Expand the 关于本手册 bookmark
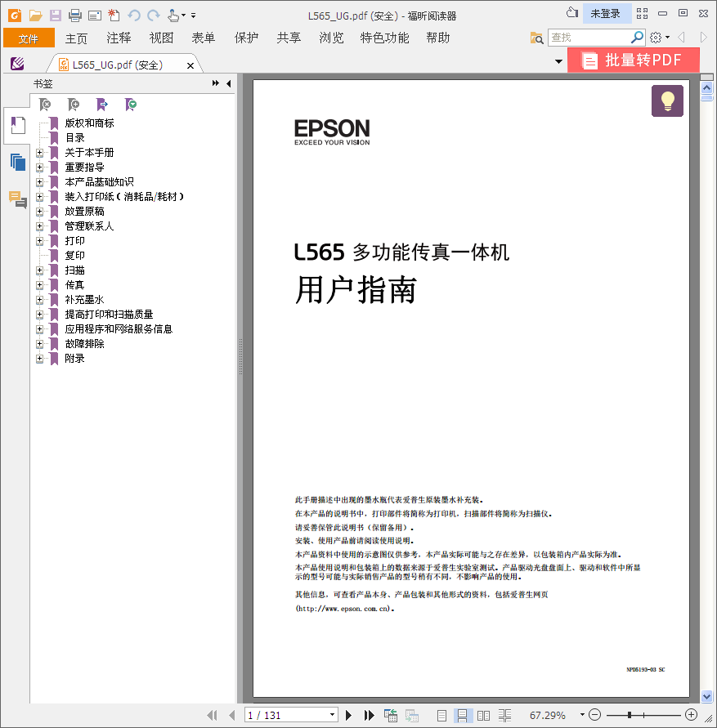The width and height of the screenshot is (717, 728). coord(39,152)
